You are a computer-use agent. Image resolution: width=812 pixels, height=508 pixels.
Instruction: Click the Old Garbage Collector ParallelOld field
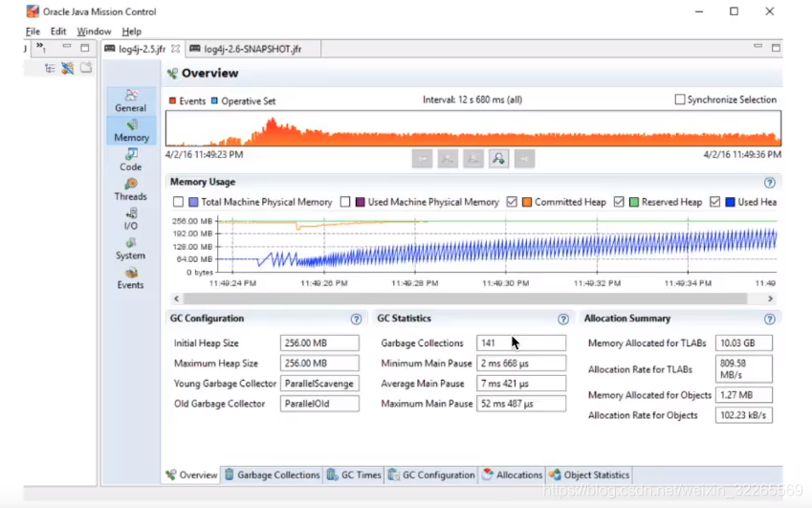click(x=319, y=404)
